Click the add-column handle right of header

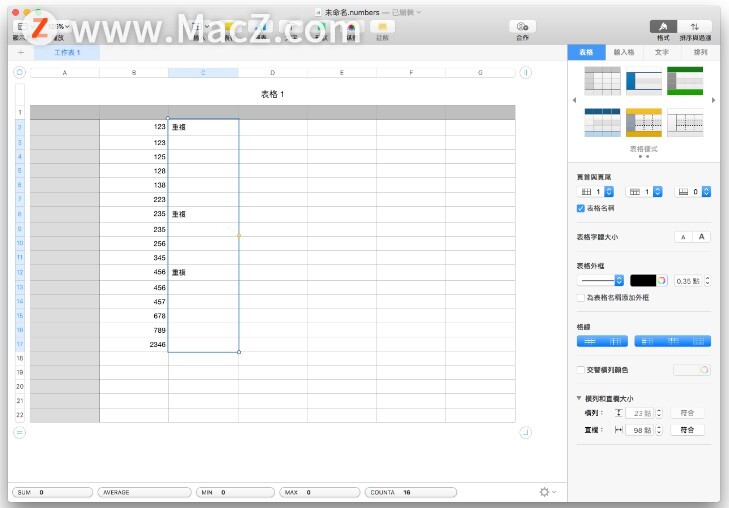click(525, 73)
